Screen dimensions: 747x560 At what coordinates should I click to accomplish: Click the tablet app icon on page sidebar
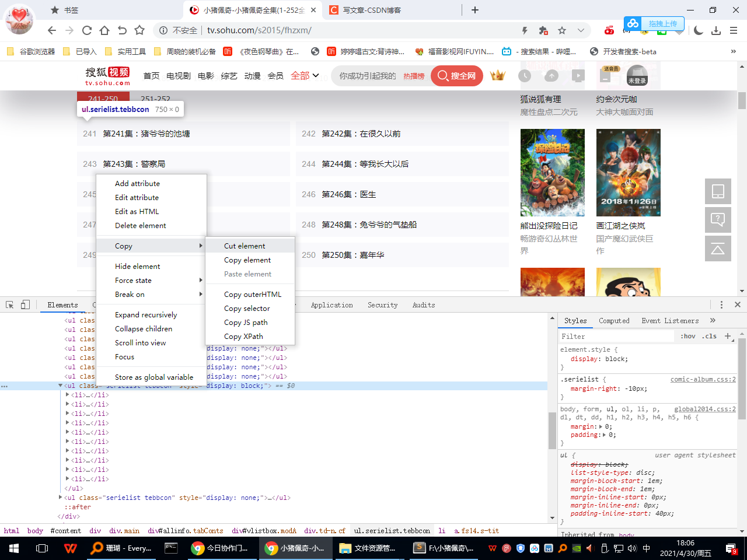click(x=718, y=191)
